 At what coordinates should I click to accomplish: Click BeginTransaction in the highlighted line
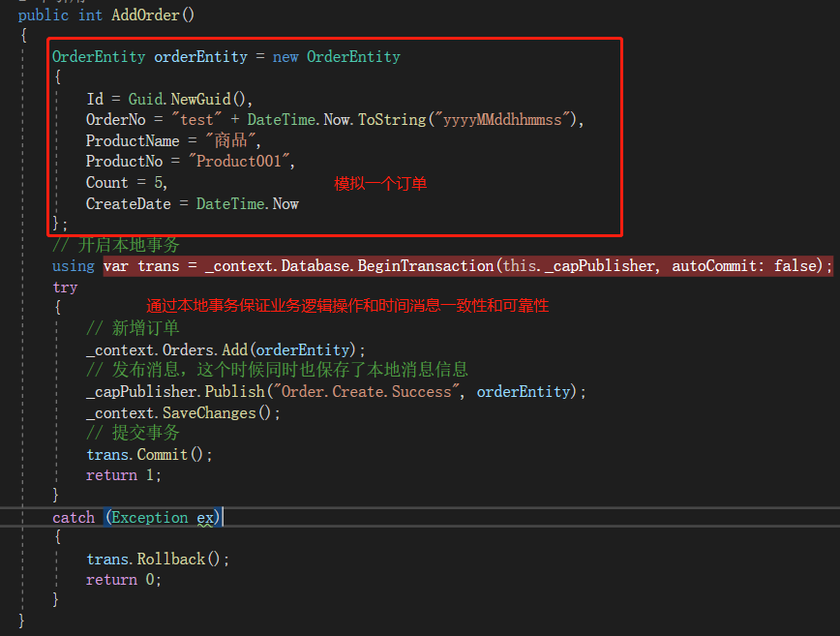426,266
